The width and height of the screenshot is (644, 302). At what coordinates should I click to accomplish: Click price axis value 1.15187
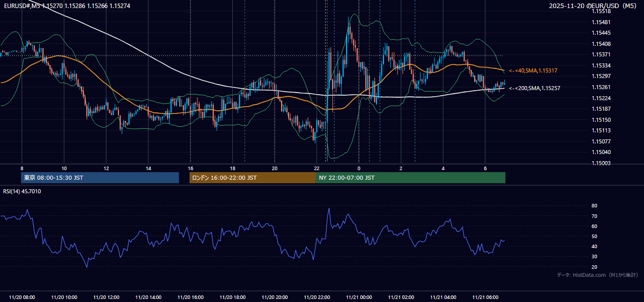pyautogui.click(x=601, y=109)
